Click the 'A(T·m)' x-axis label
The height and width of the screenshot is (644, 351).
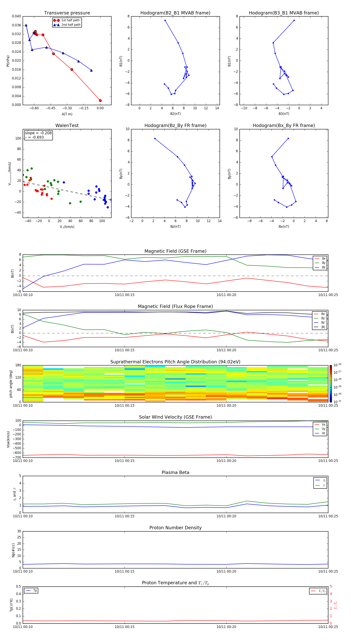[67, 114]
